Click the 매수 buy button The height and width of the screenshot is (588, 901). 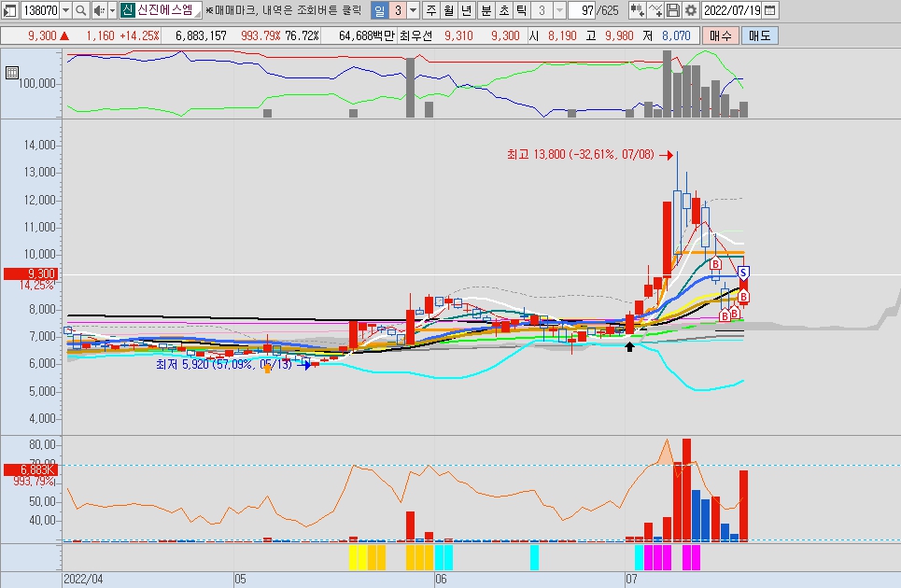[x=721, y=35]
